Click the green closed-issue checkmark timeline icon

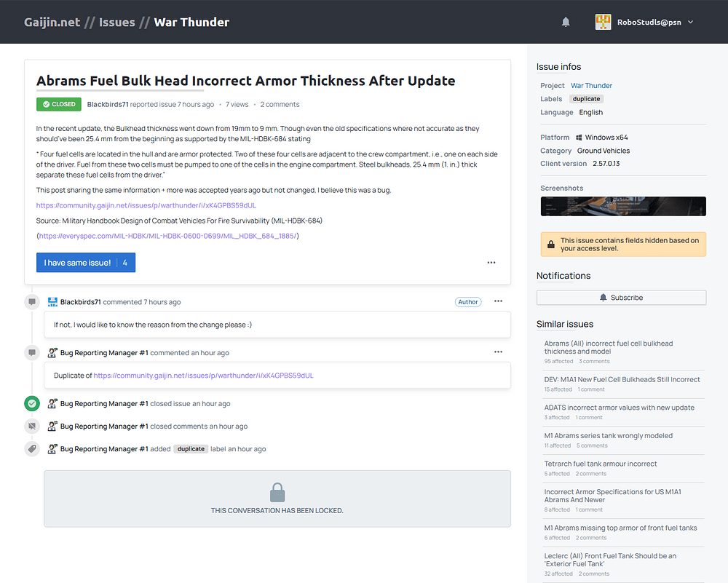32,403
